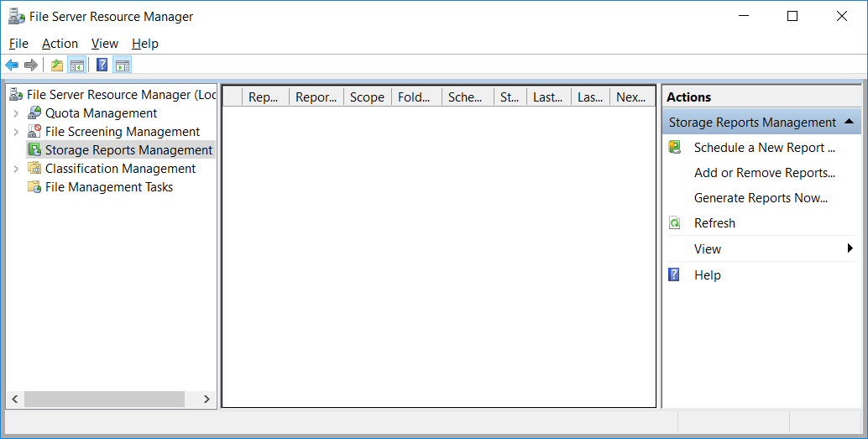
Task: Select Quota Management in the tree
Action: coord(102,113)
